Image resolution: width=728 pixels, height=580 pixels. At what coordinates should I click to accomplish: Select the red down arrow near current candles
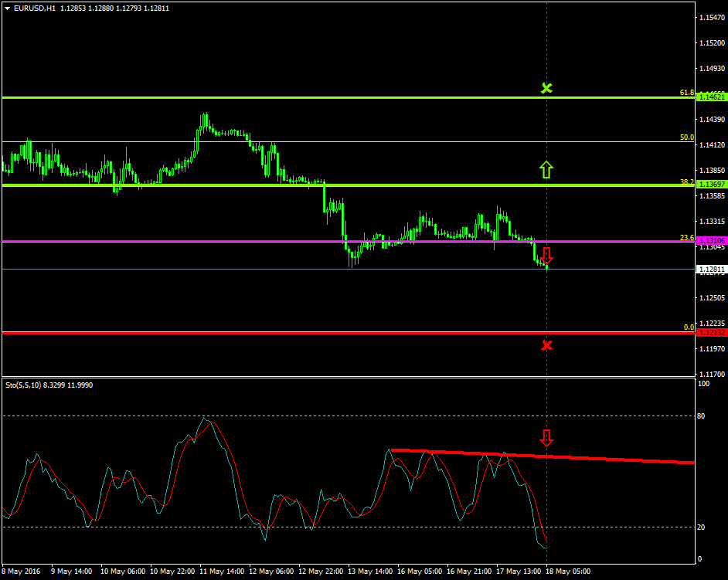(547, 255)
